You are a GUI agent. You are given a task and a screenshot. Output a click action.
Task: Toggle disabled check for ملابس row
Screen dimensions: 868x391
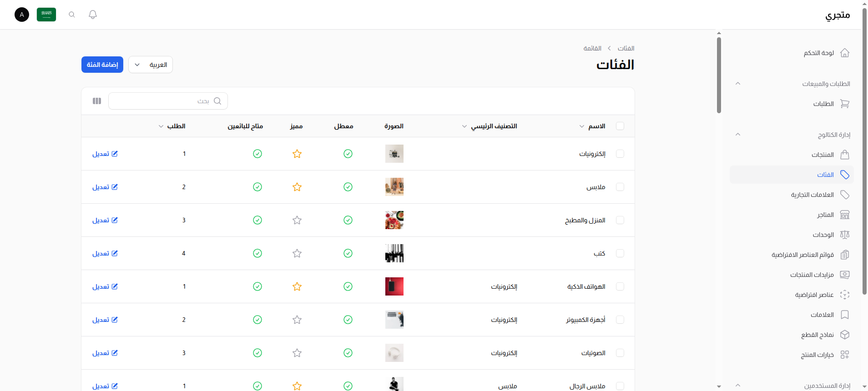[348, 187]
